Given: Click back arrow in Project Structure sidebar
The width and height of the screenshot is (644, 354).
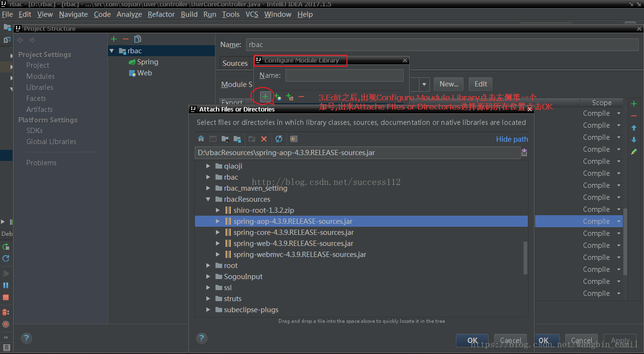Looking at the screenshot, I should click(x=20, y=40).
